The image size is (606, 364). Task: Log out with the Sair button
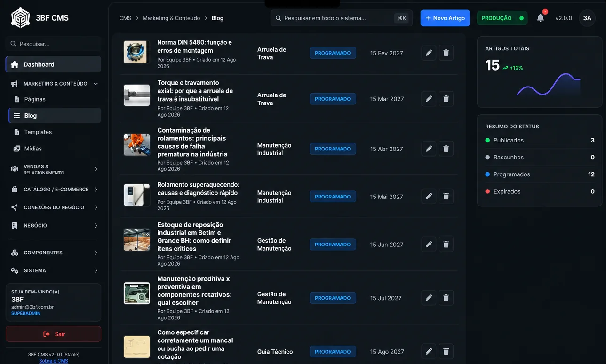click(x=54, y=334)
